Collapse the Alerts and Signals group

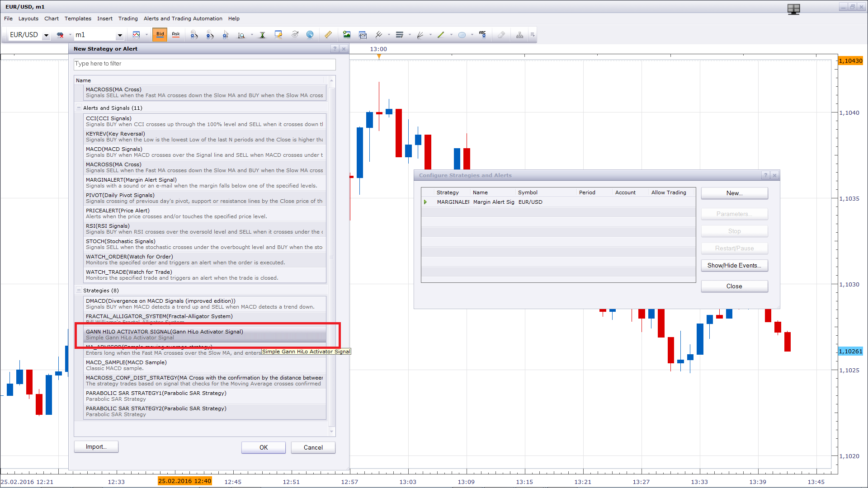pos(79,108)
